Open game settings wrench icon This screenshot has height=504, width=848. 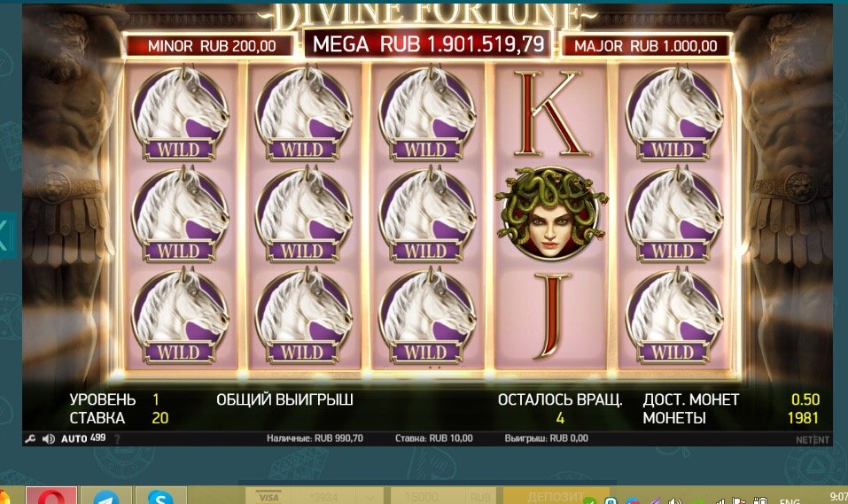pos(30,438)
